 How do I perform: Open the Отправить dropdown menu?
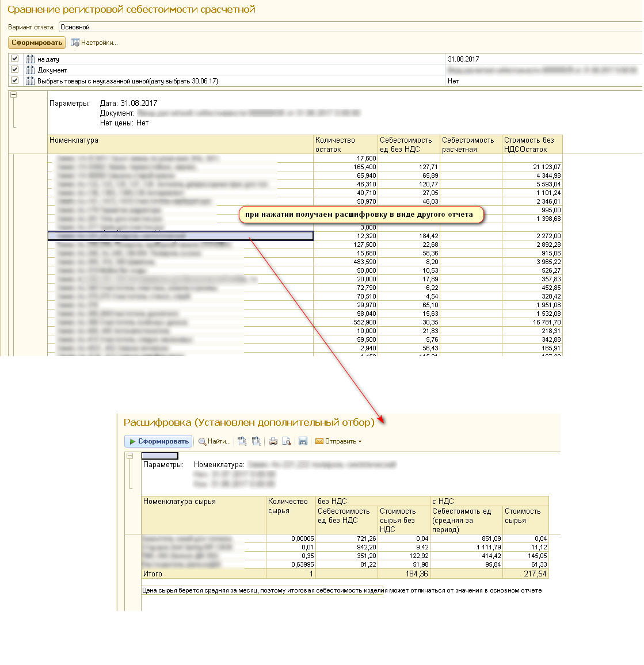339,442
